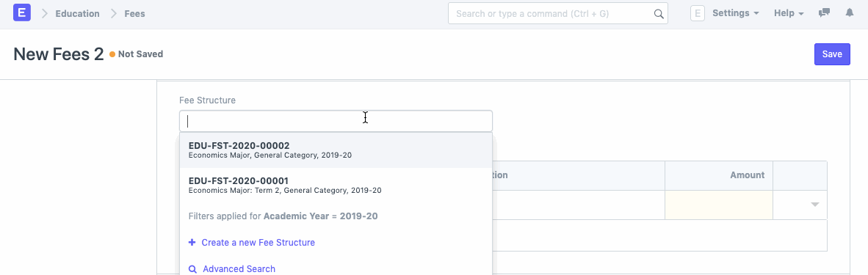Select EDU-FST-2020-00002 fee structure option

(336, 150)
